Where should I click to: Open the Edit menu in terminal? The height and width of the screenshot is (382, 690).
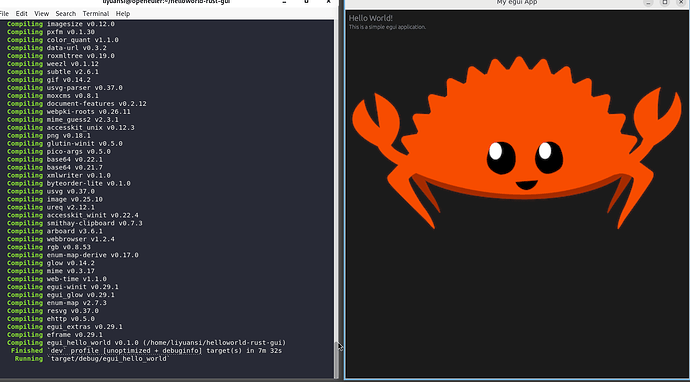pyautogui.click(x=21, y=14)
